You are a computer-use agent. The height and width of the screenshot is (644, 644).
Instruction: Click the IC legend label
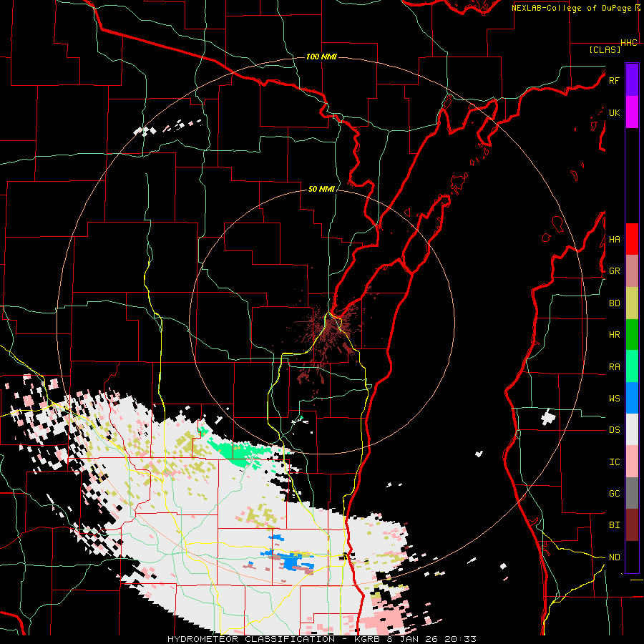tap(614, 462)
